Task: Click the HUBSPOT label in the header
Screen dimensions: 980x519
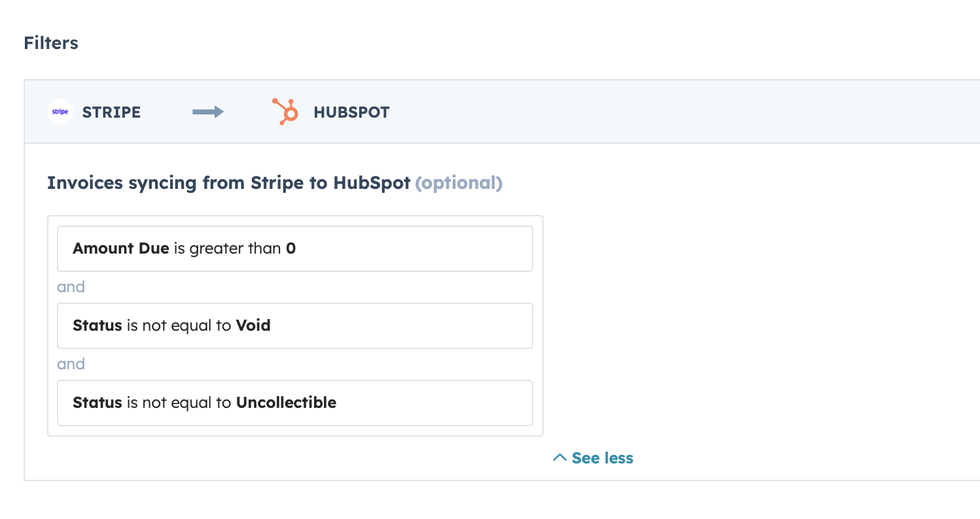Action: point(351,112)
